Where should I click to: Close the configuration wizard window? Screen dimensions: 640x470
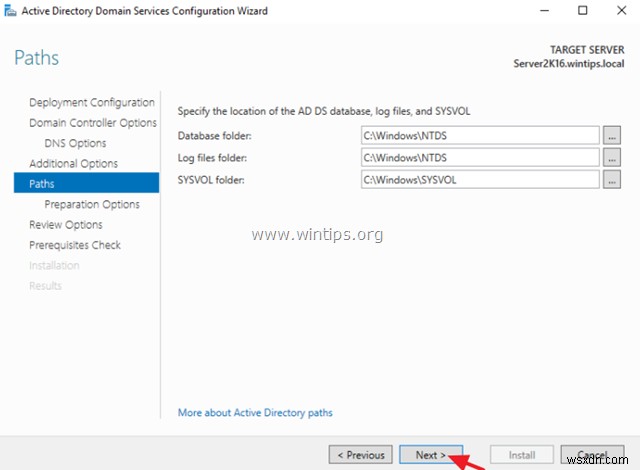(621, 11)
